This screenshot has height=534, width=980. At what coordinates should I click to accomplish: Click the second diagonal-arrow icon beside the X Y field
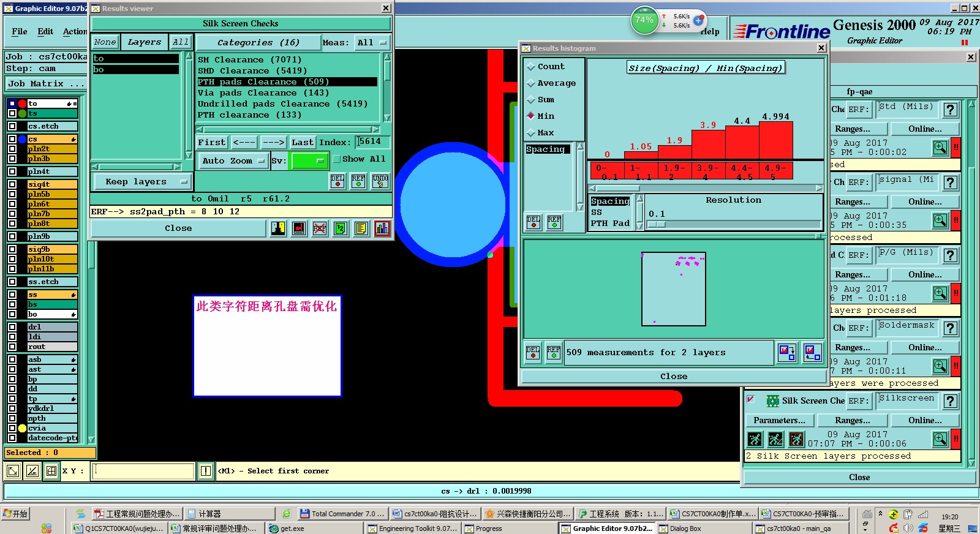(32, 471)
